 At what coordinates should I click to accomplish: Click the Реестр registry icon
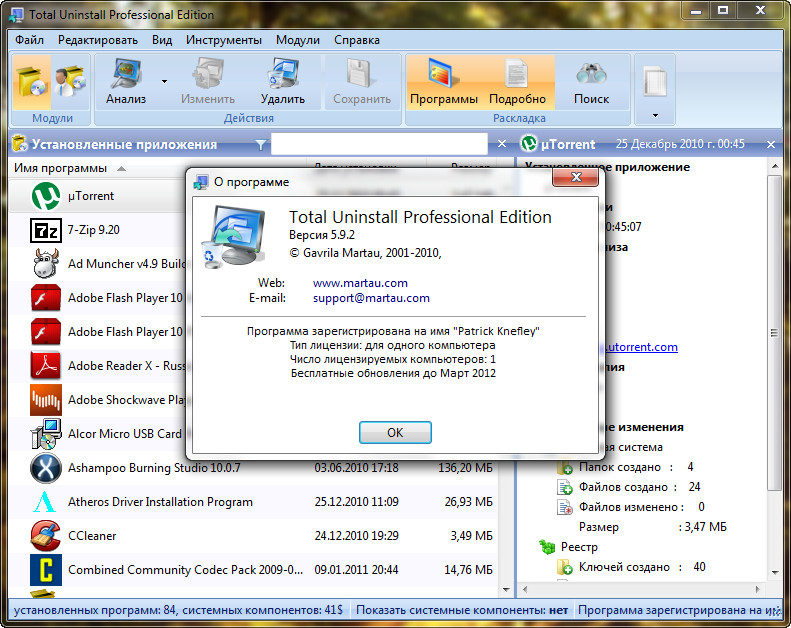547,547
